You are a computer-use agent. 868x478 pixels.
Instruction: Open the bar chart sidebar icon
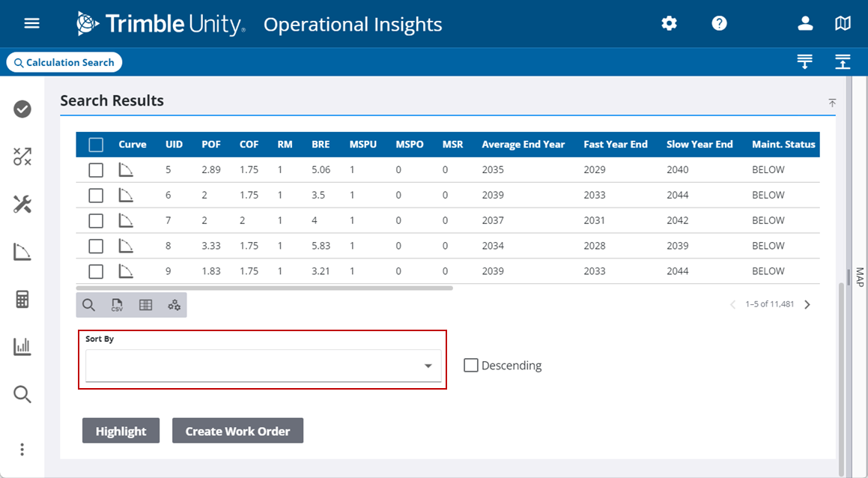[x=22, y=346]
